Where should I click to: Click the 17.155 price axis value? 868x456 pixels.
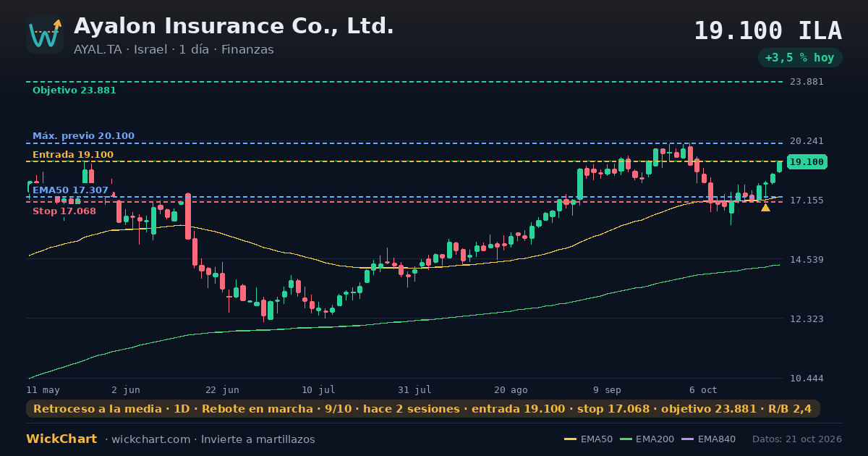point(806,200)
